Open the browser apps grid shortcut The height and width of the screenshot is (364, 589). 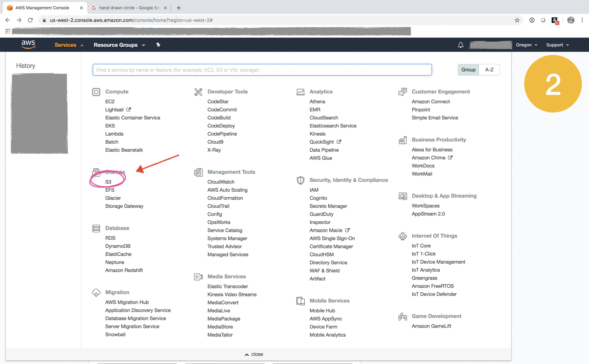8,31
